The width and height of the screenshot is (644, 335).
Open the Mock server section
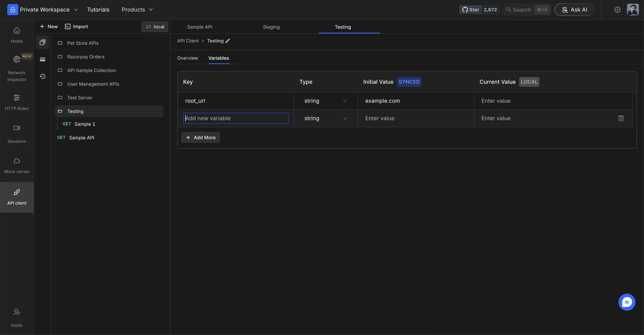click(x=17, y=165)
